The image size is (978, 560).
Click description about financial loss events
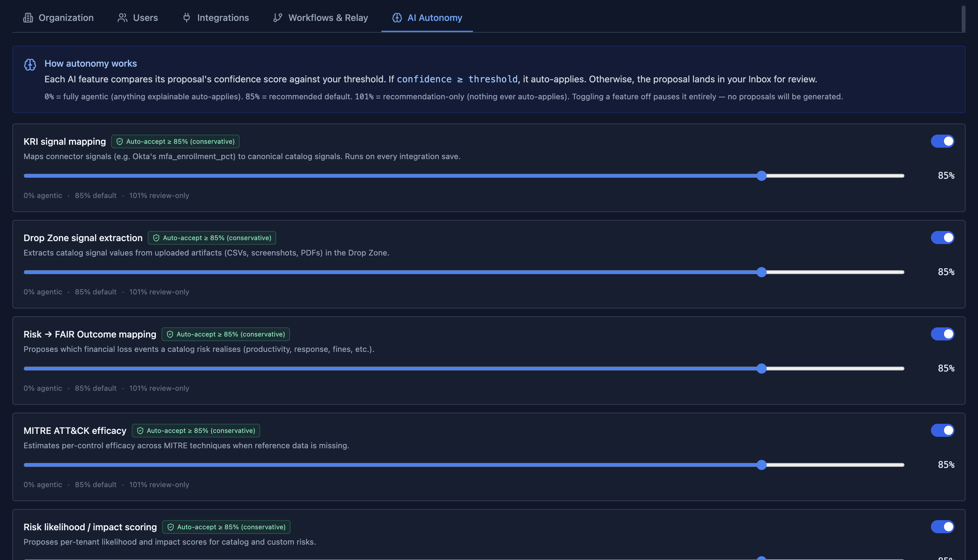[199, 349]
